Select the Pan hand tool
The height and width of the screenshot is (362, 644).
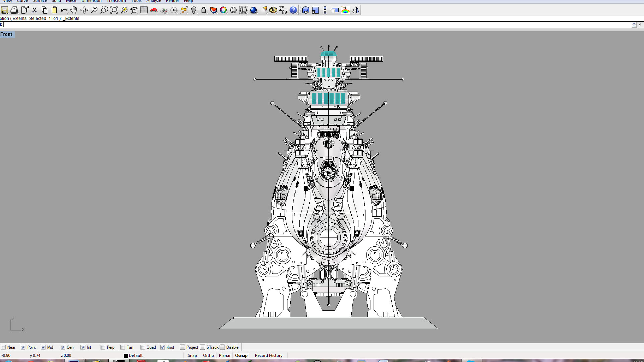[74, 10]
